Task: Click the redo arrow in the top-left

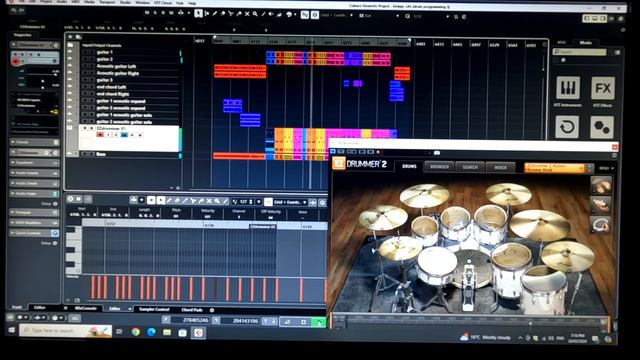Action: click(22, 11)
